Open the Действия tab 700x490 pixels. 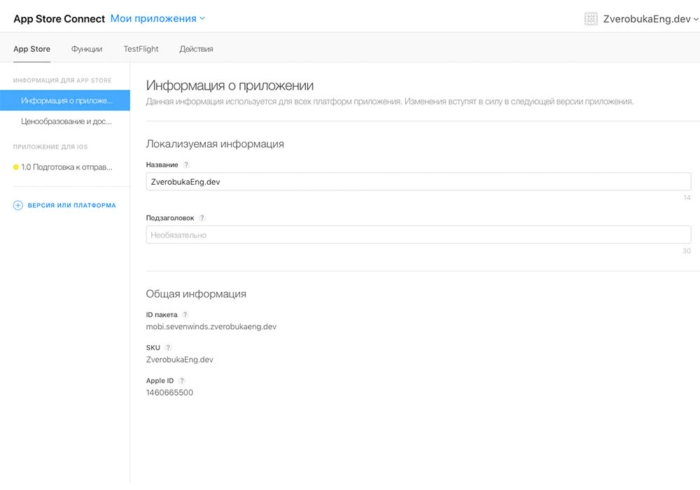pyautogui.click(x=196, y=49)
